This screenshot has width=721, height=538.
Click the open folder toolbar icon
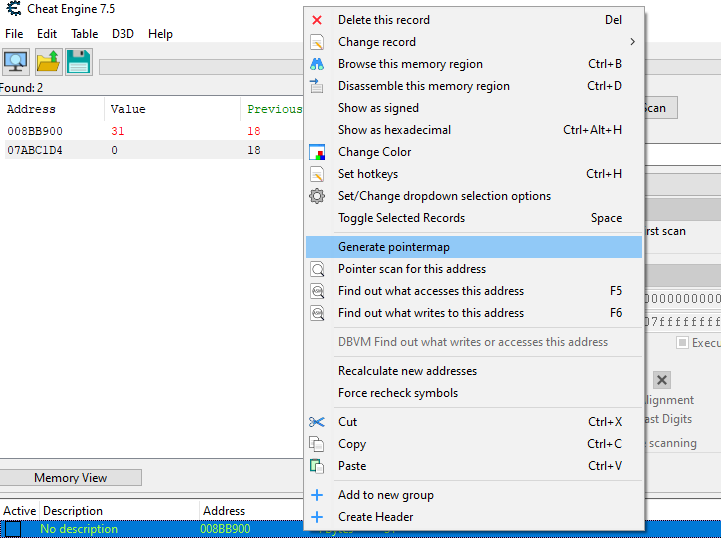coord(48,62)
